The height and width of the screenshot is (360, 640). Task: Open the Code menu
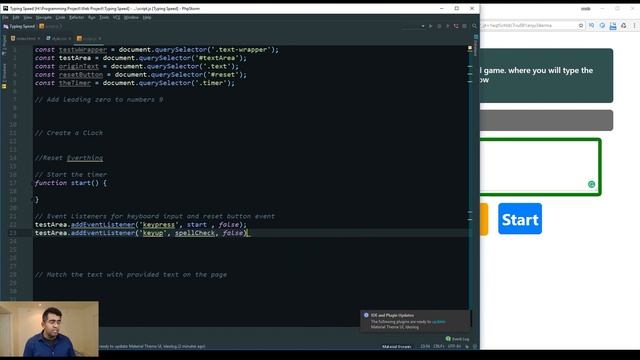tap(60, 18)
